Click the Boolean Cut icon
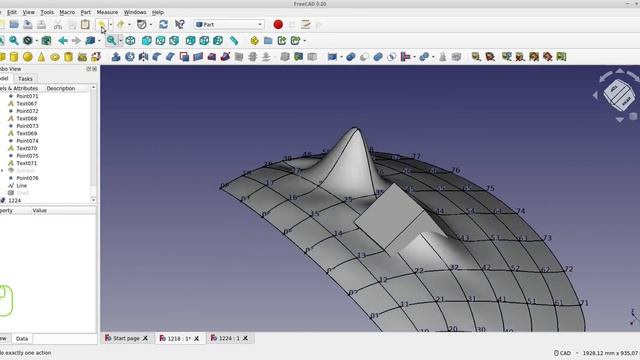640x360 pixels. 364,57
